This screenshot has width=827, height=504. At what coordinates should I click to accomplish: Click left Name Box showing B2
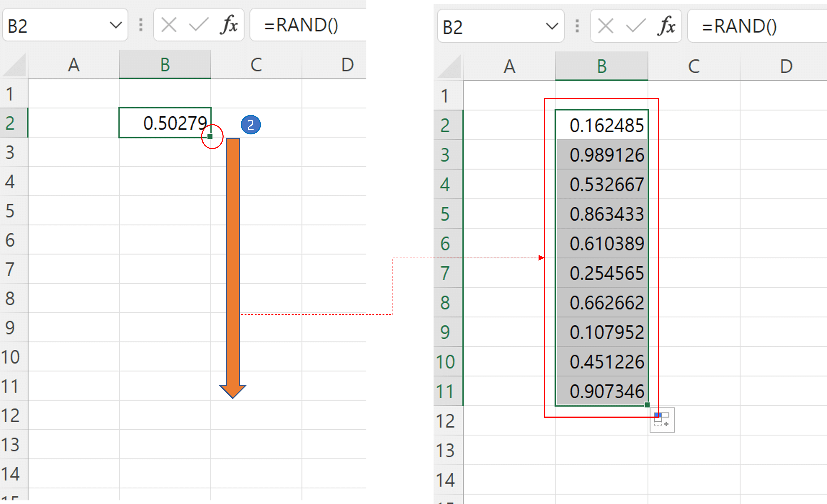tap(65, 25)
